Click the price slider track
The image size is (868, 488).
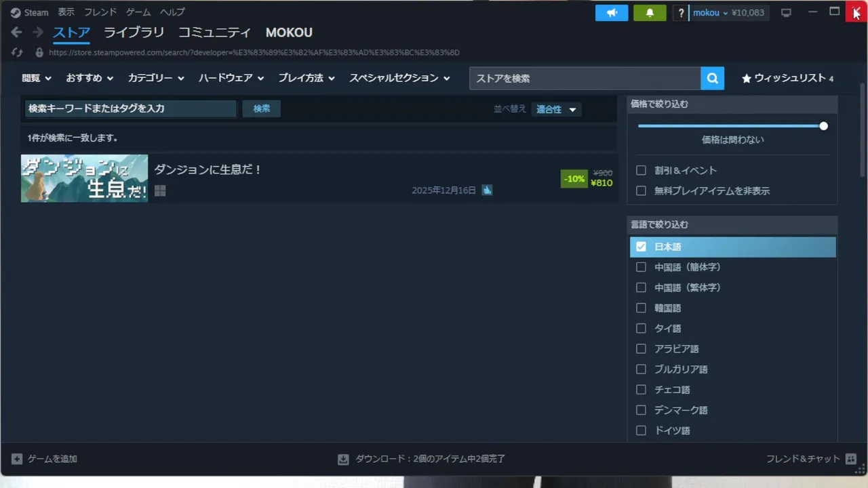pos(731,126)
